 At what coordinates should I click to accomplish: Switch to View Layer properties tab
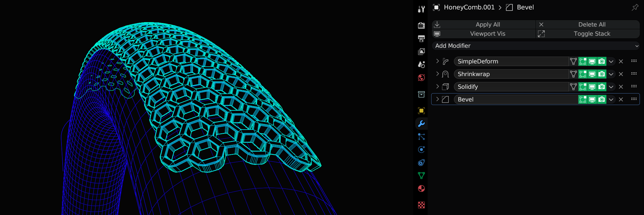tap(421, 51)
